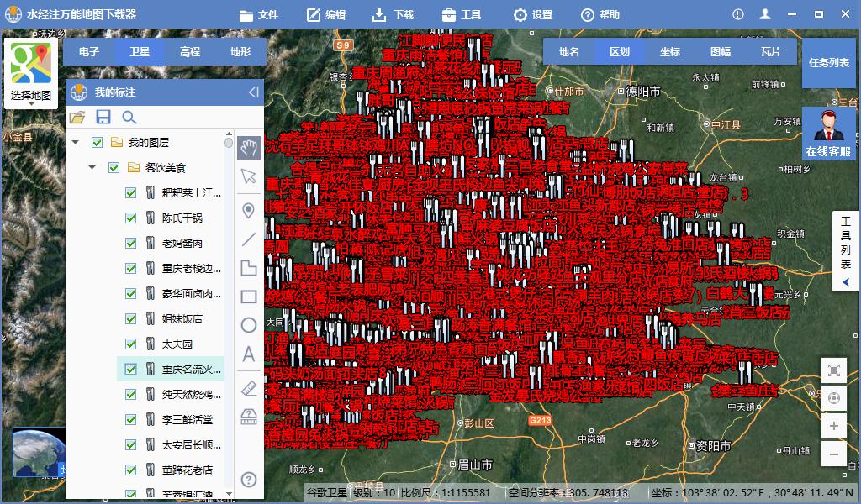The height and width of the screenshot is (504, 861).
Task: Click the globe overview thumbnail
Action: 39,452
